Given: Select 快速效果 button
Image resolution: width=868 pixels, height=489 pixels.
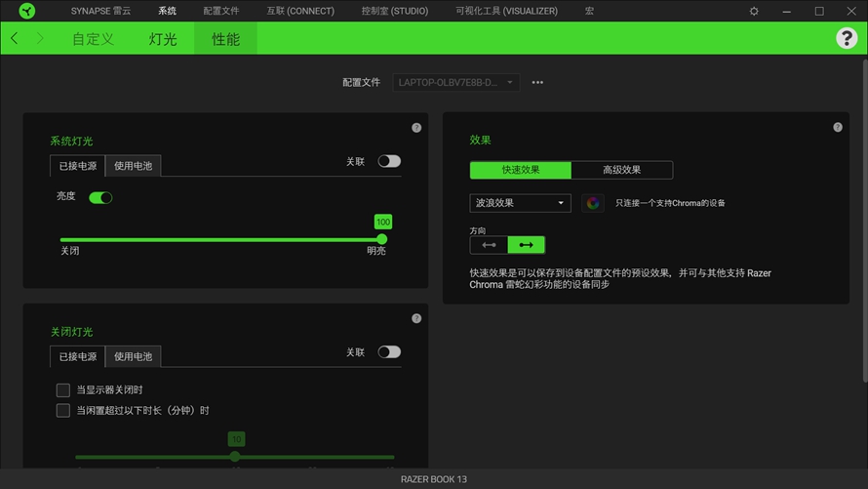Looking at the screenshot, I should click(521, 170).
